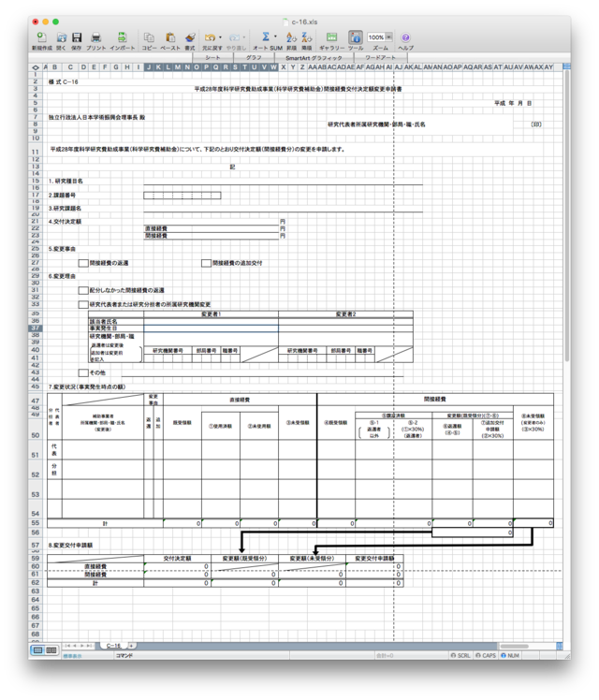This screenshot has height=700, width=599.
Task: Open the ヘルプ (Help) purple icon
Action: pyautogui.click(x=405, y=37)
